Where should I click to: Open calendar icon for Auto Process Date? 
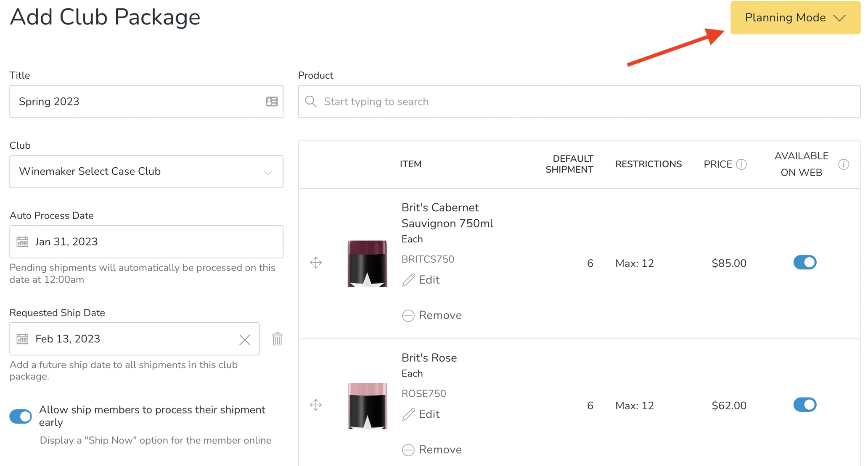pyautogui.click(x=22, y=242)
